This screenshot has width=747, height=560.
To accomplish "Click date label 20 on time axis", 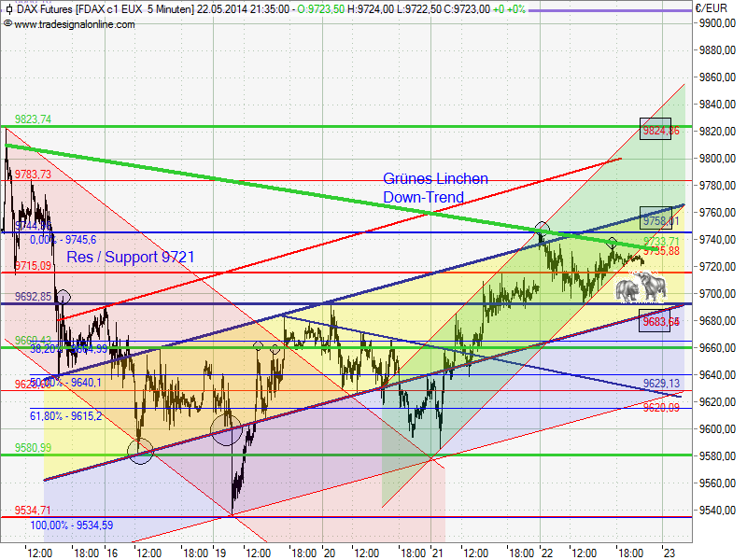I will (x=330, y=553).
